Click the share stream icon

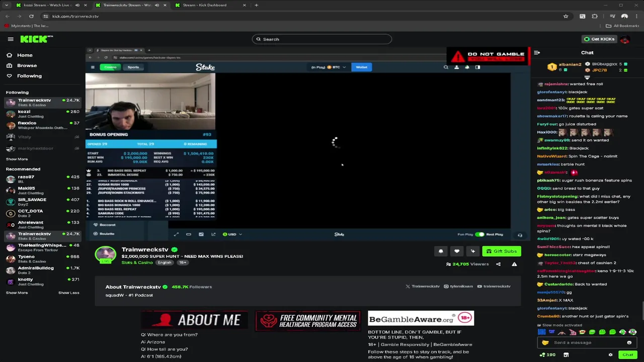498,264
